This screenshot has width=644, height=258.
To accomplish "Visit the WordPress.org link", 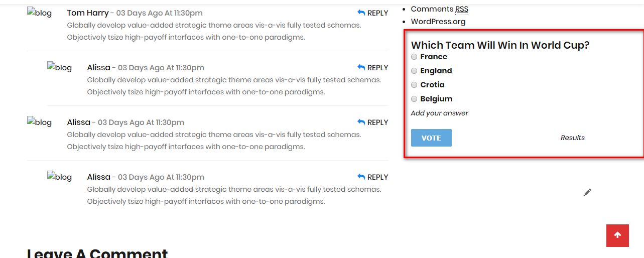I will point(438,22).
